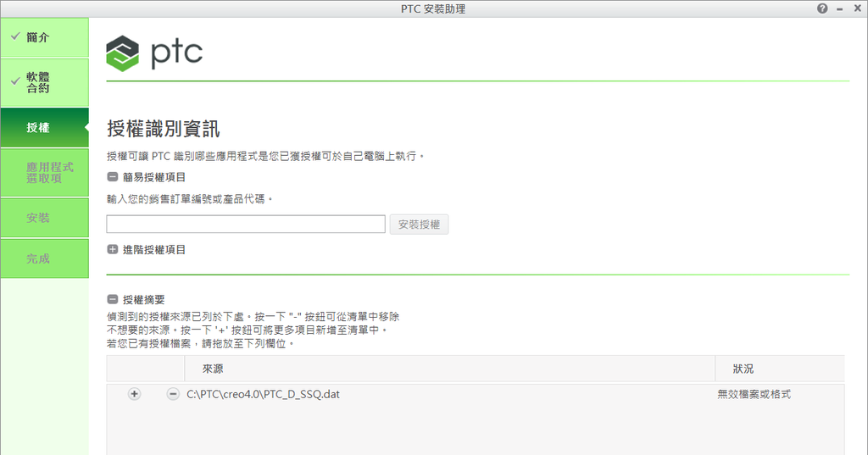This screenshot has width=868, height=455.
Task: Click the 狀況 column header
Action: (x=780, y=369)
